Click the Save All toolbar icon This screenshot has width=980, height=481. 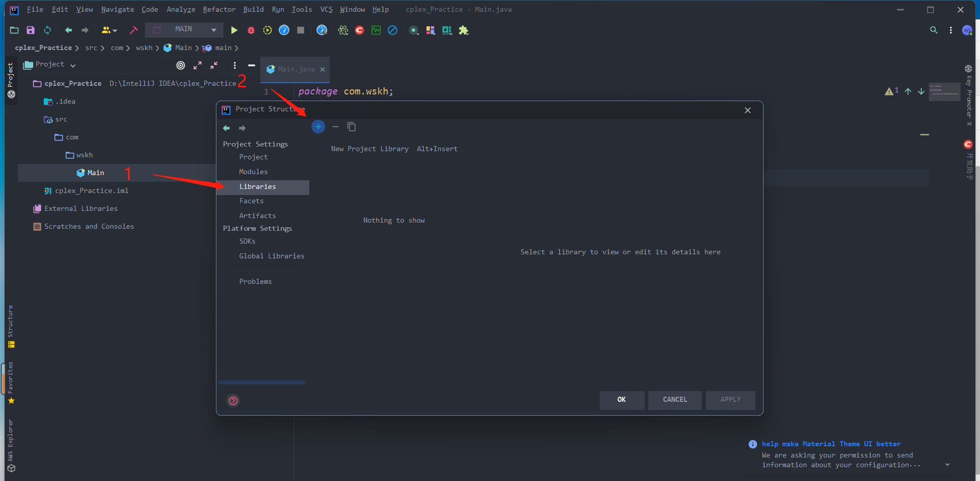(x=31, y=30)
